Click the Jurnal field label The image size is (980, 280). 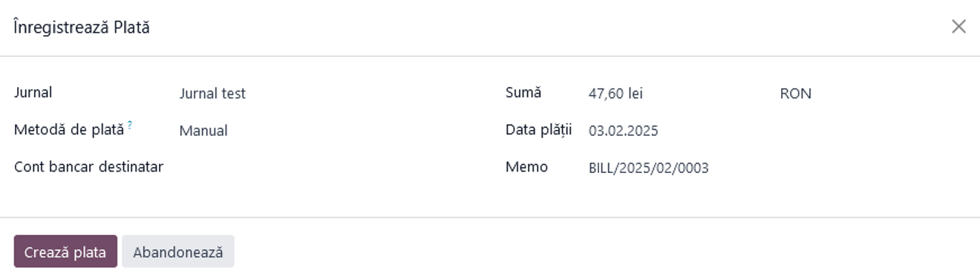[x=33, y=93]
